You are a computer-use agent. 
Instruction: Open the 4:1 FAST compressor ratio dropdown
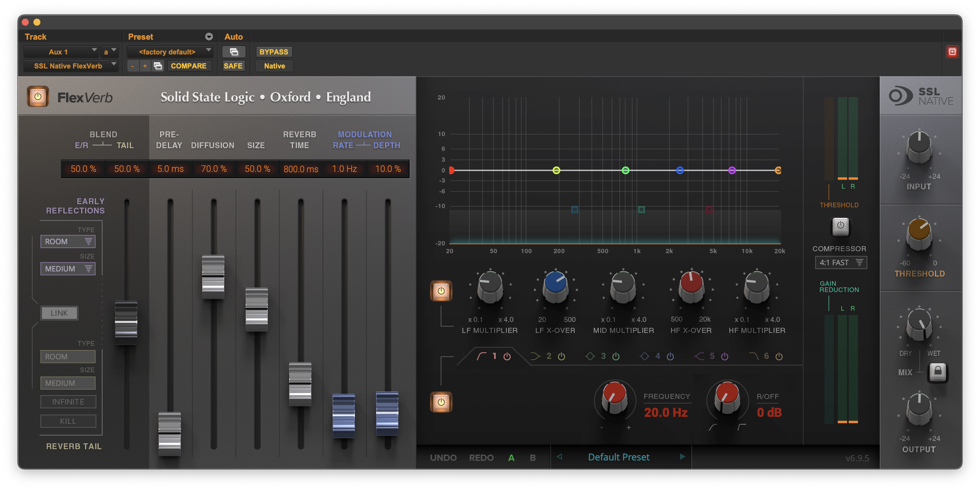pyautogui.click(x=840, y=262)
